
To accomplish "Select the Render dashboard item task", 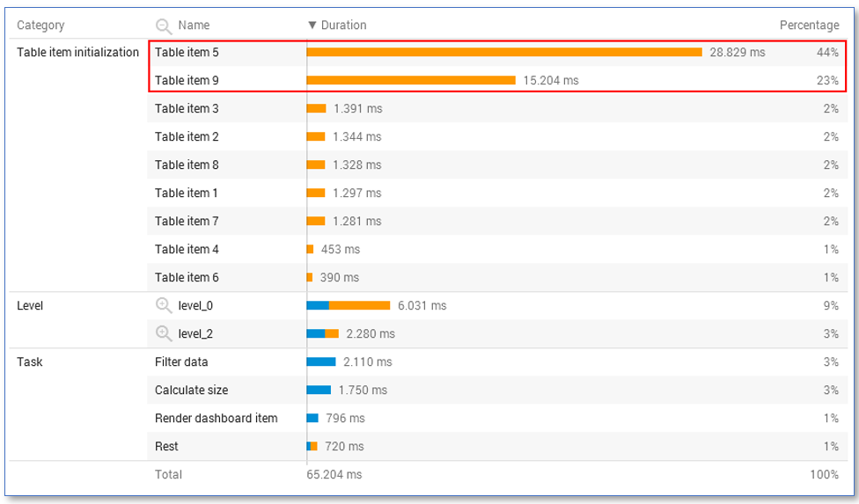I will click(x=216, y=418).
